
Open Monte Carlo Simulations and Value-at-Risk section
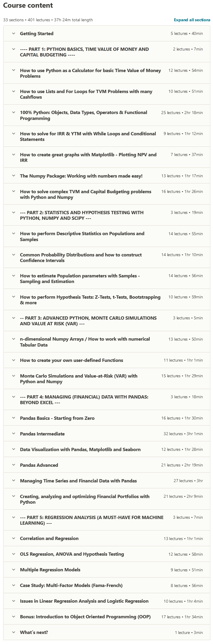pyautogui.click(x=78, y=379)
